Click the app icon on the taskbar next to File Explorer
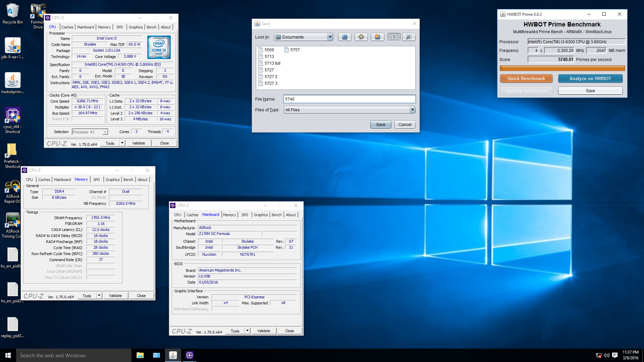644x362 pixels. 157,355
